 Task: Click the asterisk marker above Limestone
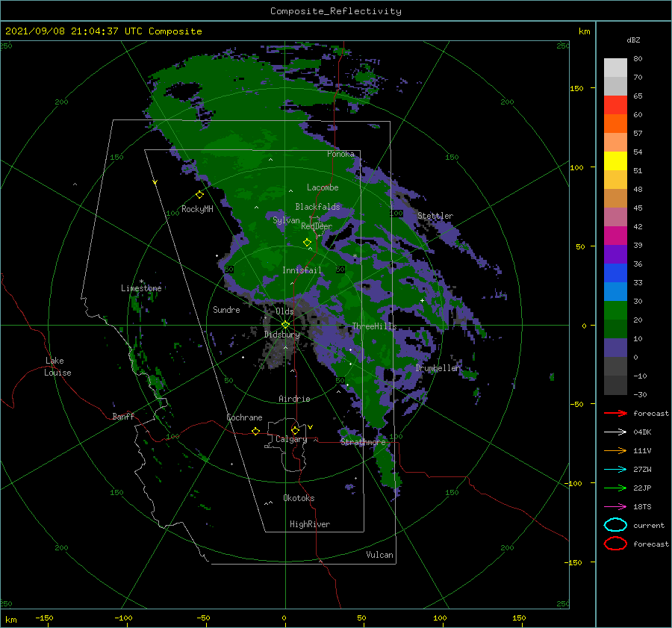(x=141, y=282)
